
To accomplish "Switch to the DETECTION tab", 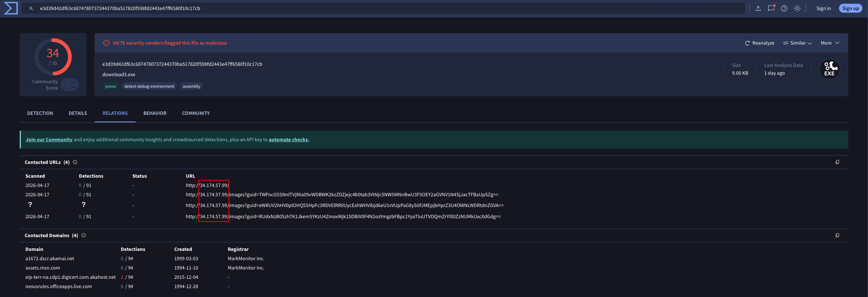I will 40,113.
